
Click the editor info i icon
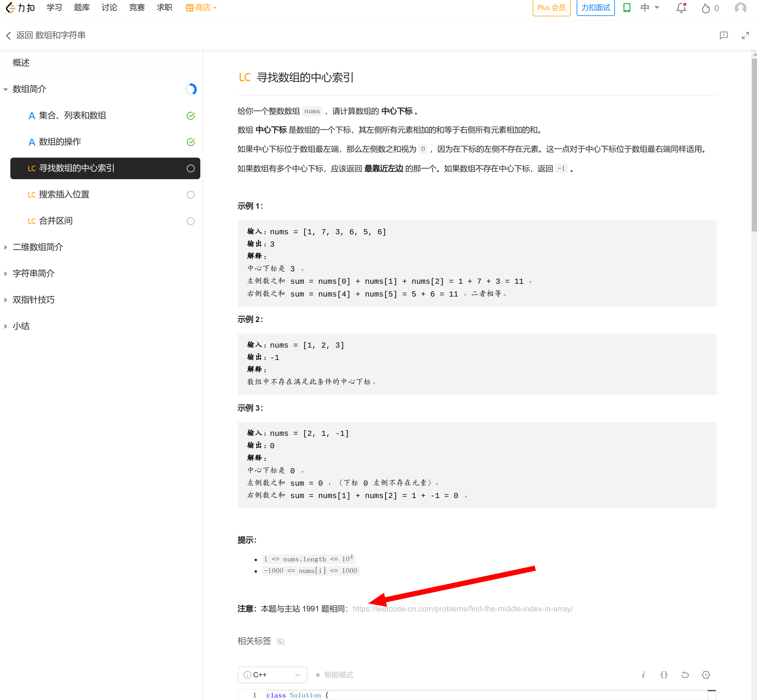click(x=643, y=675)
